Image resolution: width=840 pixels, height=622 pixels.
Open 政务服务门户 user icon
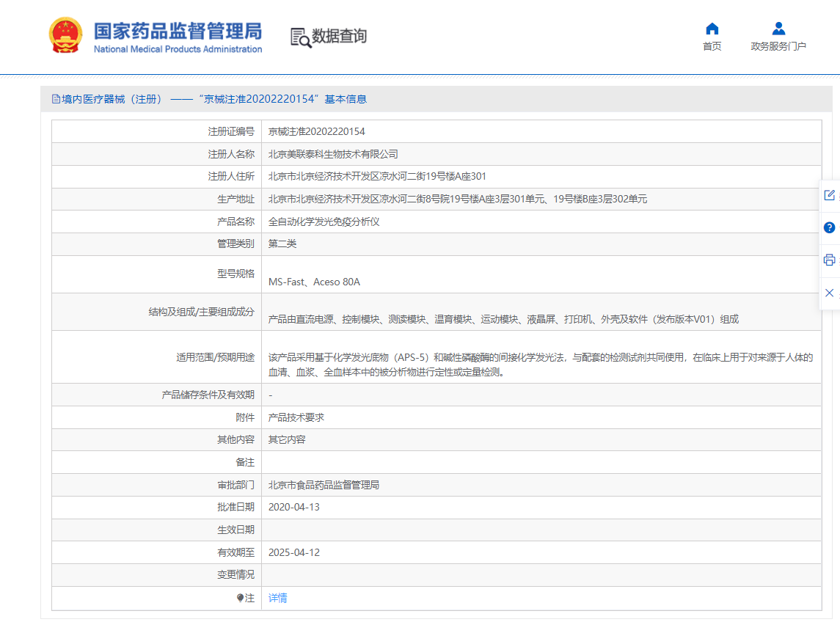pyautogui.click(x=778, y=29)
